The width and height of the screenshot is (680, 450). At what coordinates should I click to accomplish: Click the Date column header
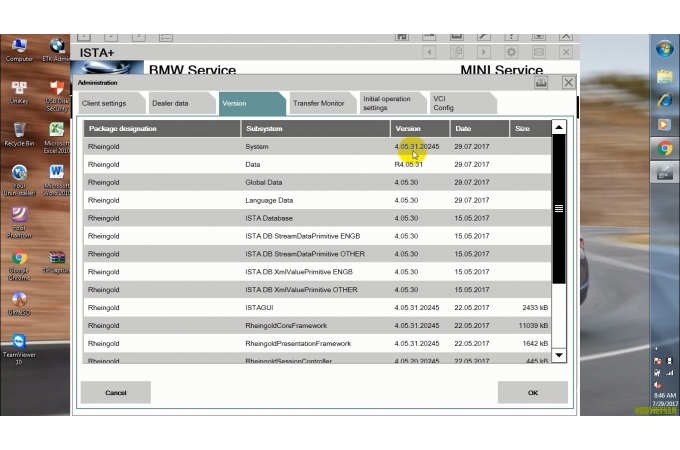pos(480,129)
